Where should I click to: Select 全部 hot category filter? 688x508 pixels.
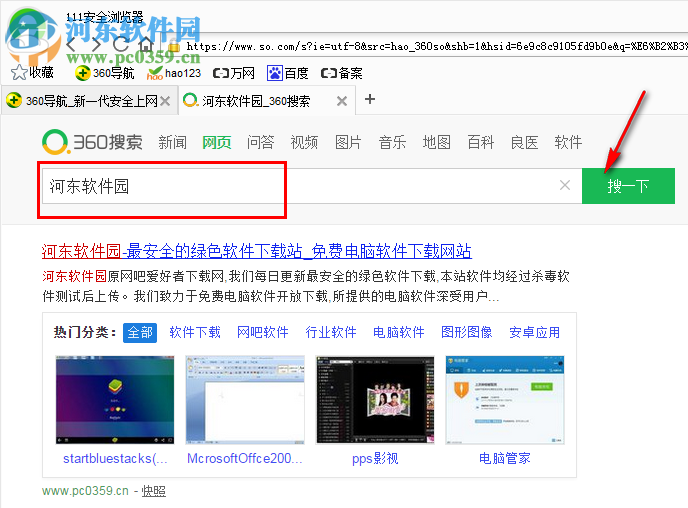point(140,333)
